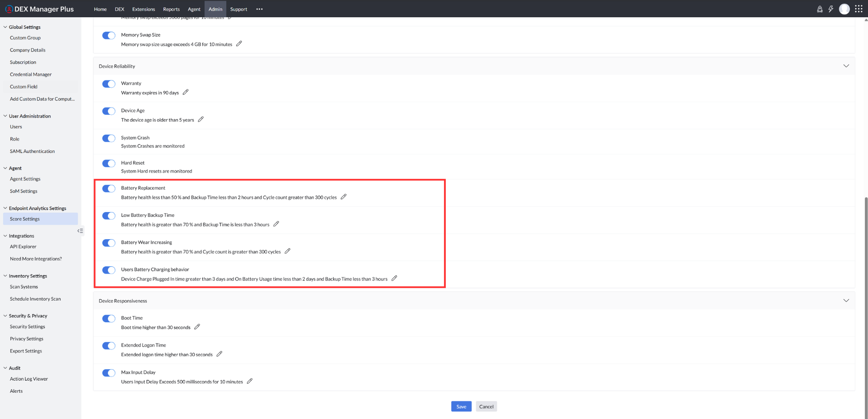Viewport: 868px width, 419px height.
Task: Open SoM Settings
Action: tap(23, 191)
